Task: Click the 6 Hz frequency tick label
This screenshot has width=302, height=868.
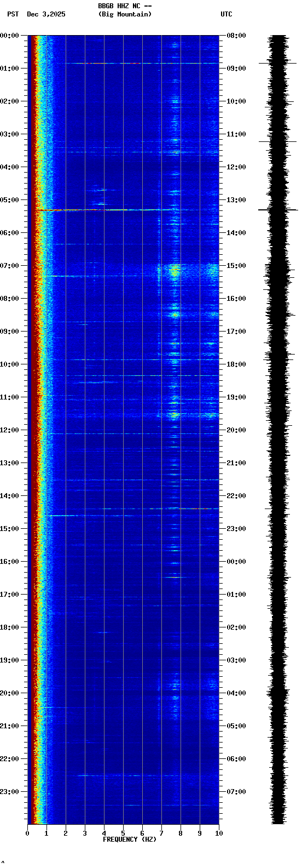Action: click(142, 833)
